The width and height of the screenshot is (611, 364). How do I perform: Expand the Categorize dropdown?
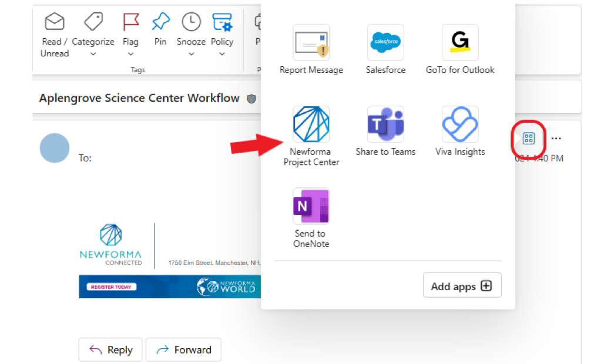tap(93, 54)
